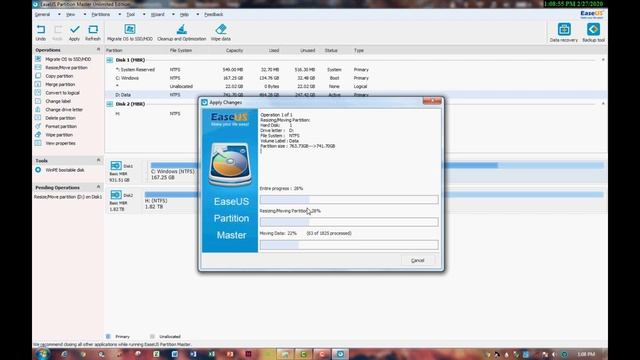Collapse the Tools panel
The image size is (640, 360).
click(x=98, y=160)
